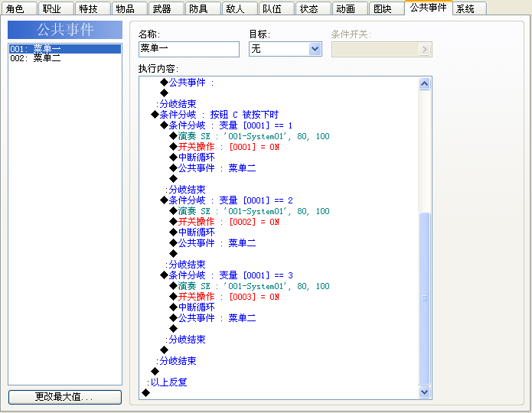The image size is (532, 413).
Task: Select the first 演奏 SE line under == 1
Action: click(x=250, y=136)
